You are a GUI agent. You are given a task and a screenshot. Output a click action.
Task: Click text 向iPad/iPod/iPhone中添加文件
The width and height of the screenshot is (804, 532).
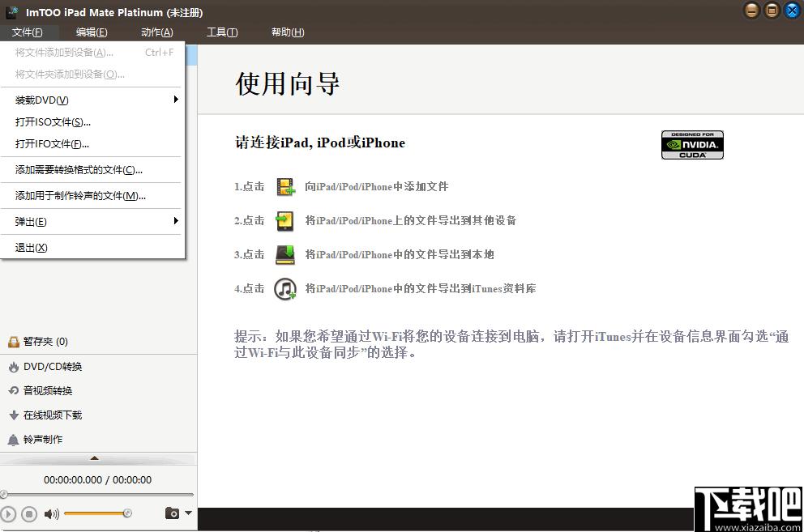click(x=376, y=186)
